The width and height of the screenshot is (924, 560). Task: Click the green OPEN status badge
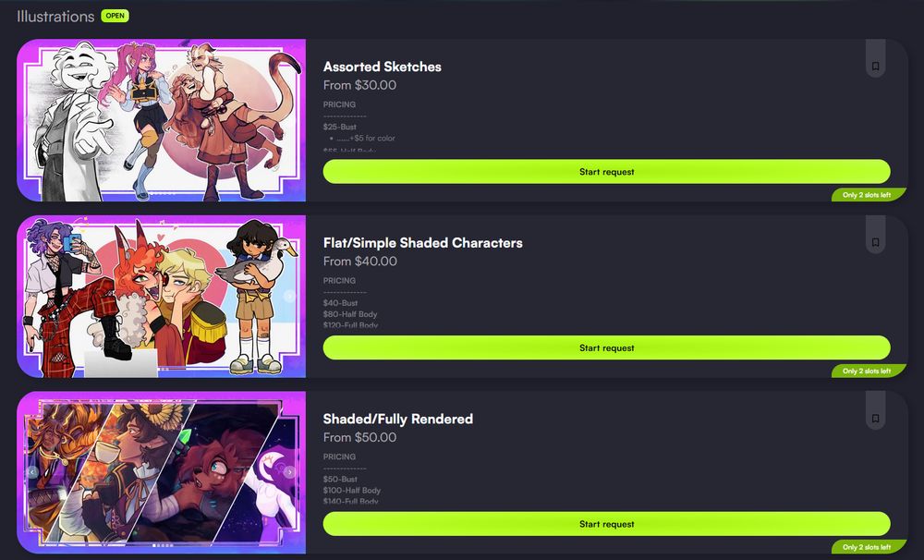[x=115, y=16]
